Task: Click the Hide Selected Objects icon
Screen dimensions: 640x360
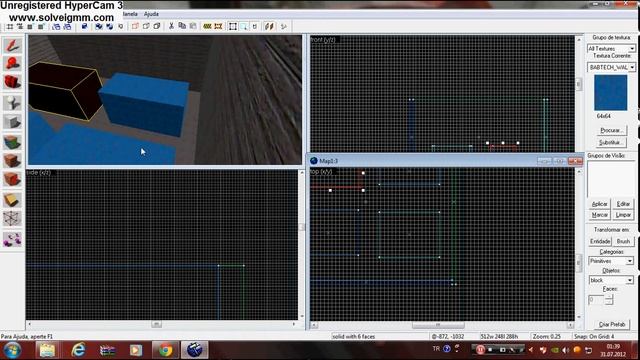Action: 135,27
